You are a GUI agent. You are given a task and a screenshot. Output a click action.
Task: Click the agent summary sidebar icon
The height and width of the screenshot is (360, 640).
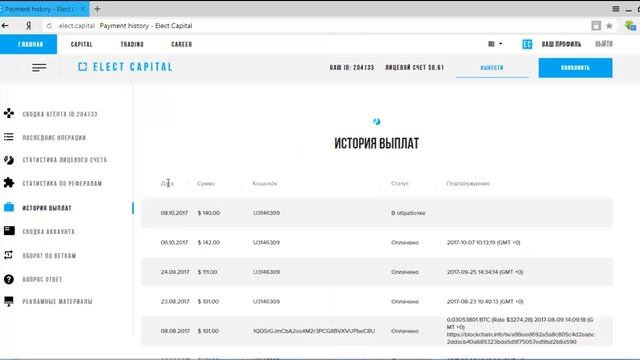[x=9, y=113]
